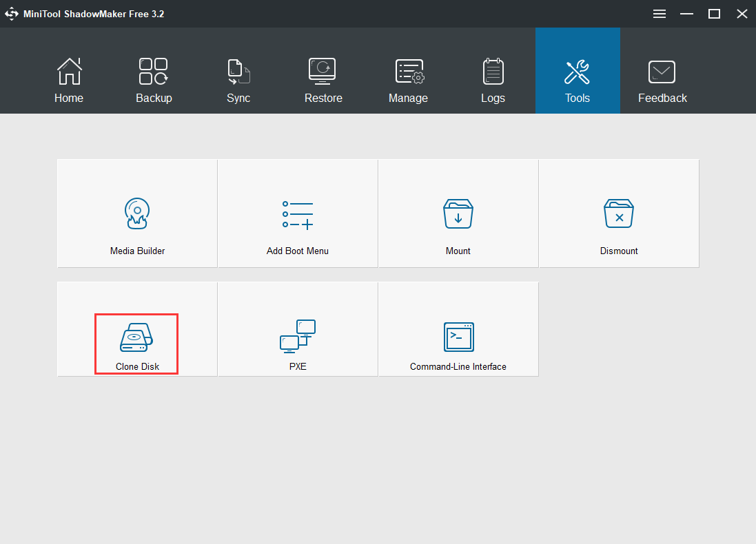The height and width of the screenshot is (544, 756).
Task: Click the Mount tool icon
Action: pyautogui.click(x=458, y=213)
